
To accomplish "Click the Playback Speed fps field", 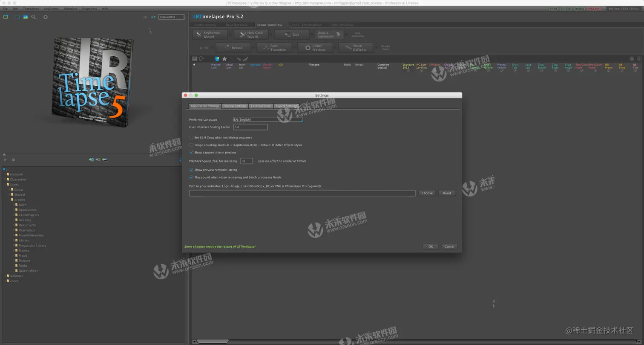I will tap(247, 161).
